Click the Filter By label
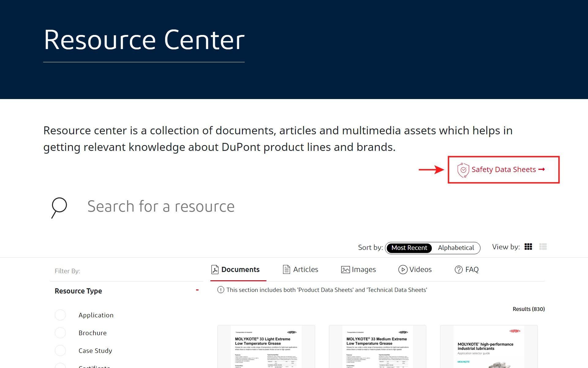This screenshot has width=588, height=368. click(x=67, y=271)
